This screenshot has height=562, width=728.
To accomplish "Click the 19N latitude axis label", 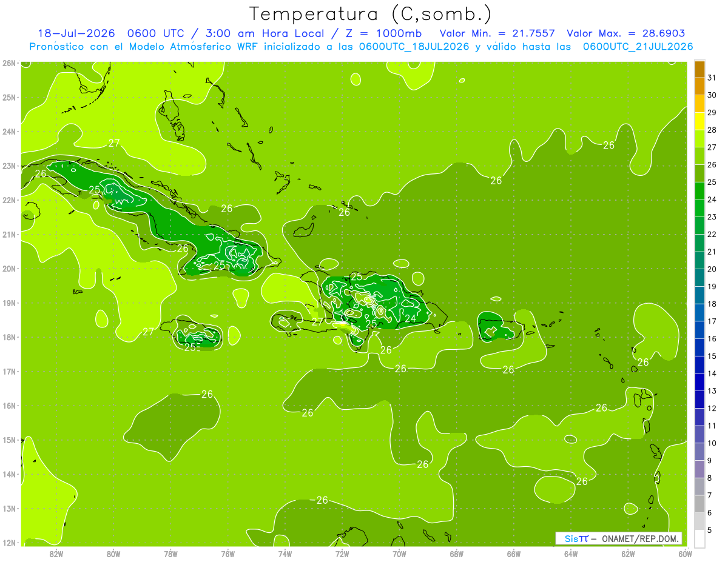I will 8,303.
